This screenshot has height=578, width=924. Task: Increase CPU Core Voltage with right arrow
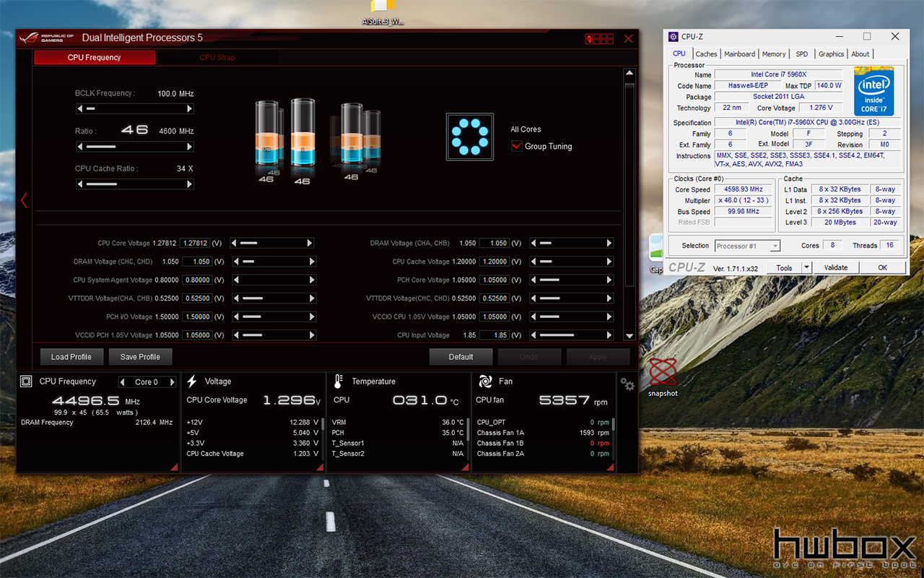coord(310,243)
